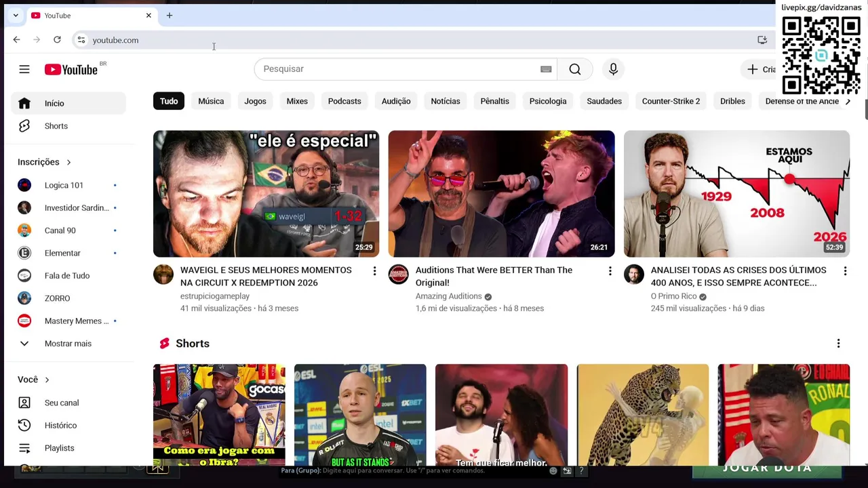Open site information icon in address bar
This screenshot has width=868, height=488.
click(x=81, y=40)
